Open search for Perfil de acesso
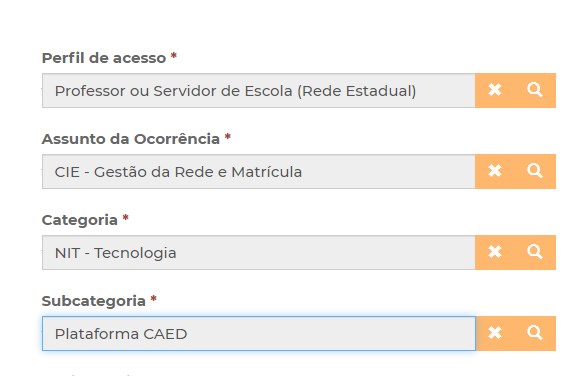Screen dimensions: 582x376 [535, 90]
